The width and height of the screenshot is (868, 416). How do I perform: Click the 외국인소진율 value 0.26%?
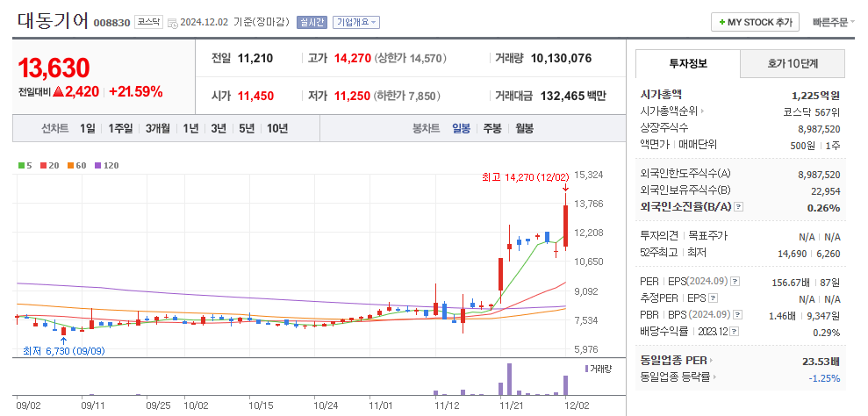tap(825, 208)
